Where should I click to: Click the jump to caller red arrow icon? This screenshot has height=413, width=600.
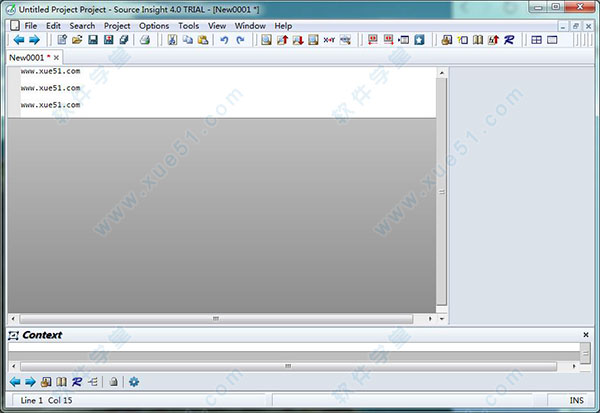[493, 40]
